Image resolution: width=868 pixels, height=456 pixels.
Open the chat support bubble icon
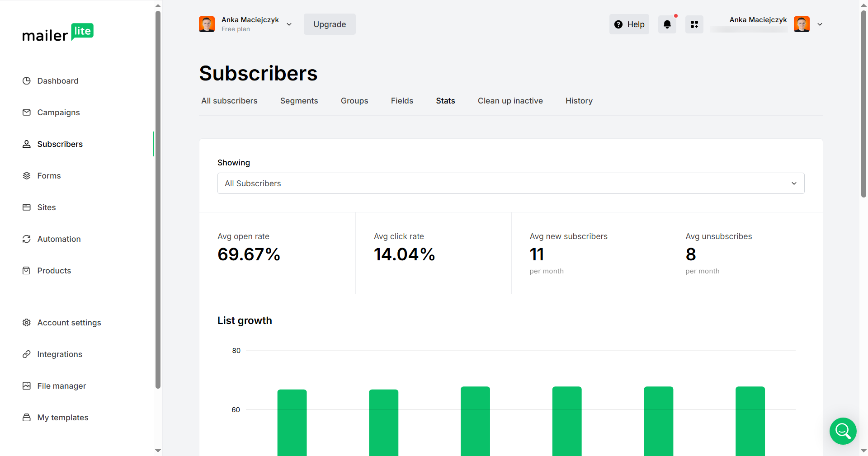(x=843, y=431)
